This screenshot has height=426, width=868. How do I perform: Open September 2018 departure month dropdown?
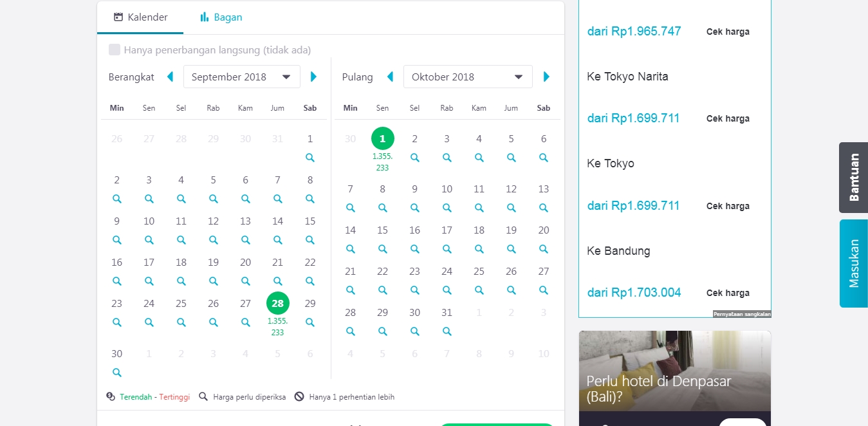tap(241, 77)
